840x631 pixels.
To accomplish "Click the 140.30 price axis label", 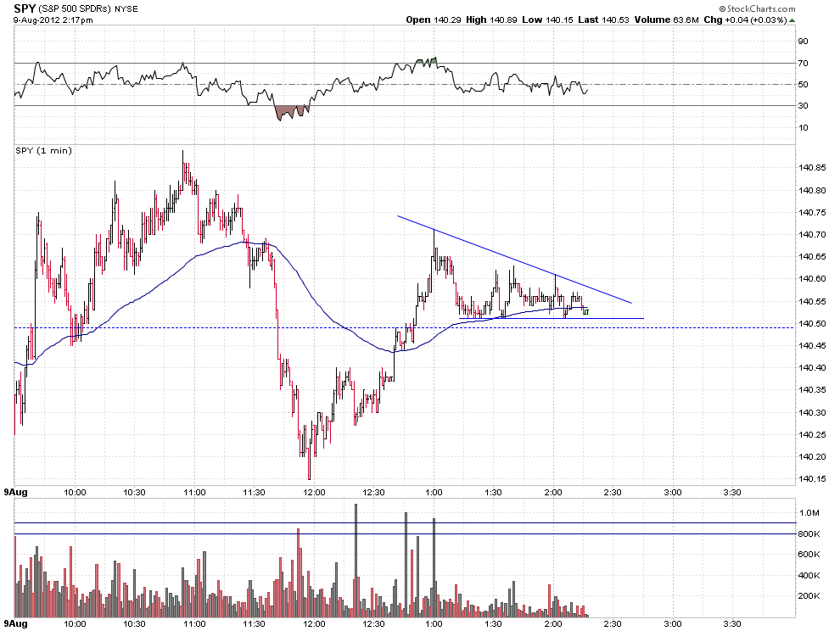I will pyautogui.click(x=812, y=412).
